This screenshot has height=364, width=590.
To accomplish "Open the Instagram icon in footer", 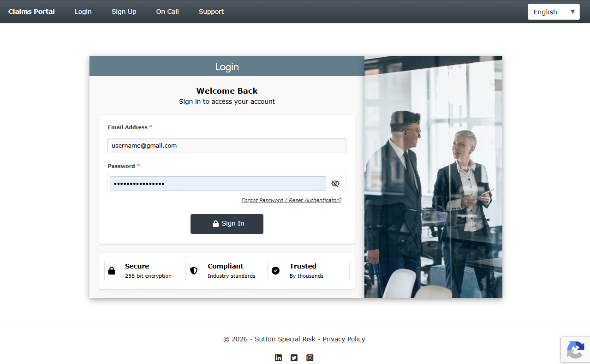I will pyautogui.click(x=310, y=358).
